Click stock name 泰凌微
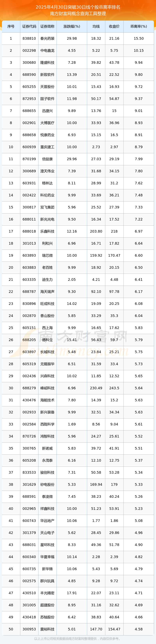 pos(47,496)
